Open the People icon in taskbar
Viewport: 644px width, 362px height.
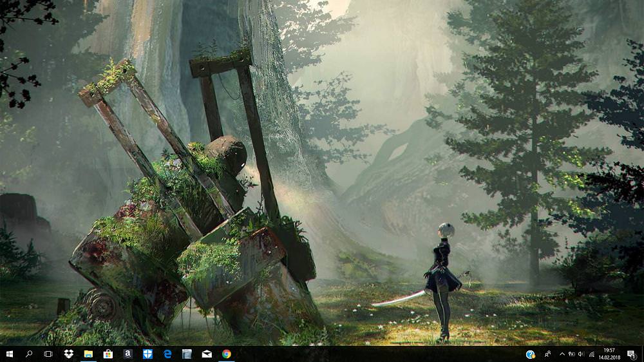(x=548, y=354)
